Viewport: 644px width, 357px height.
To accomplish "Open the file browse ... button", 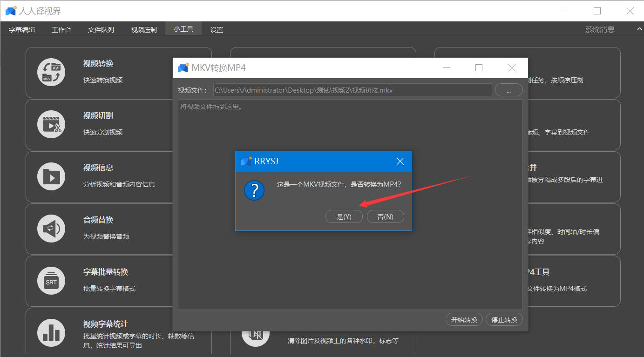I will (x=508, y=89).
